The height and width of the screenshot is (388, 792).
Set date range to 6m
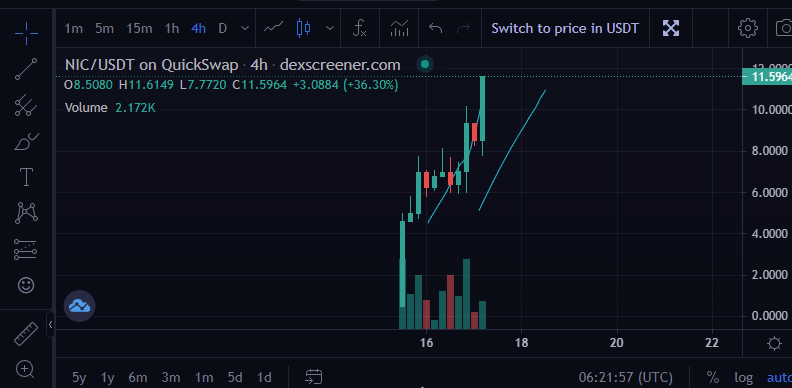[137, 377]
